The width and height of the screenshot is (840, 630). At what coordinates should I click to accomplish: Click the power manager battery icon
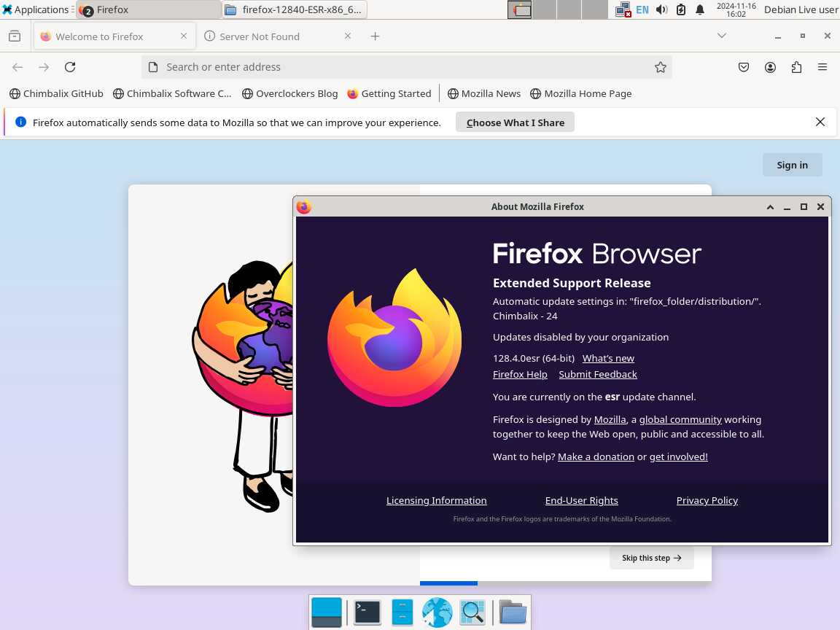coord(681,9)
